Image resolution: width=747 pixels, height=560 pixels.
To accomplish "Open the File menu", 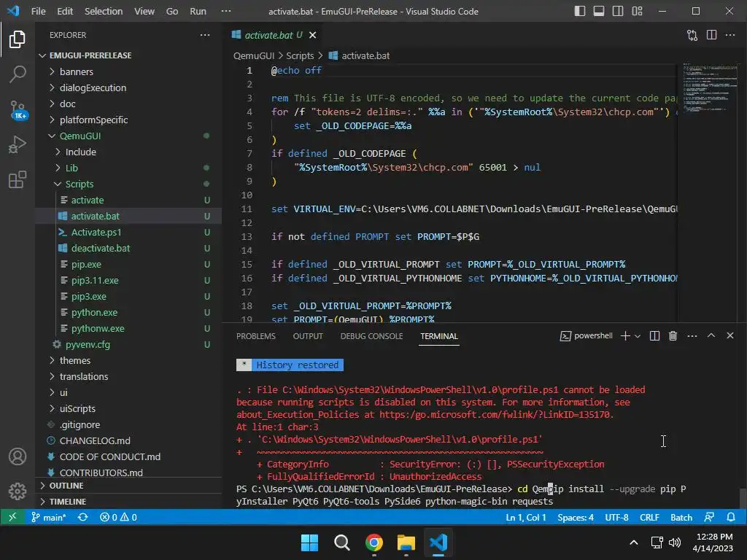I will click(38, 11).
